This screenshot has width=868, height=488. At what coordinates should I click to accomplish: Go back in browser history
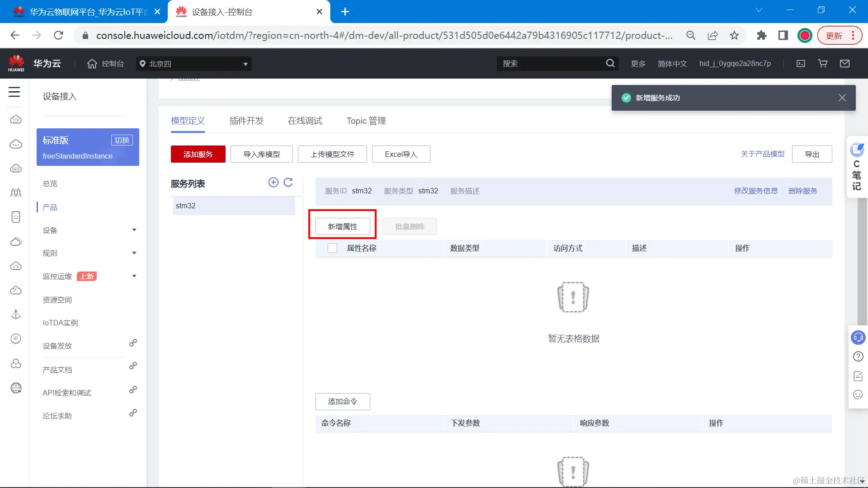pyautogui.click(x=15, y=35)
